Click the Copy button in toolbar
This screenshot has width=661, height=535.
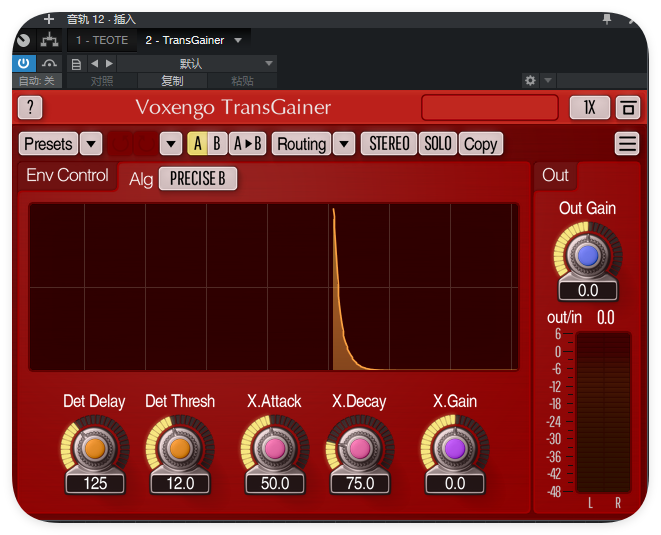coord(481,144)
